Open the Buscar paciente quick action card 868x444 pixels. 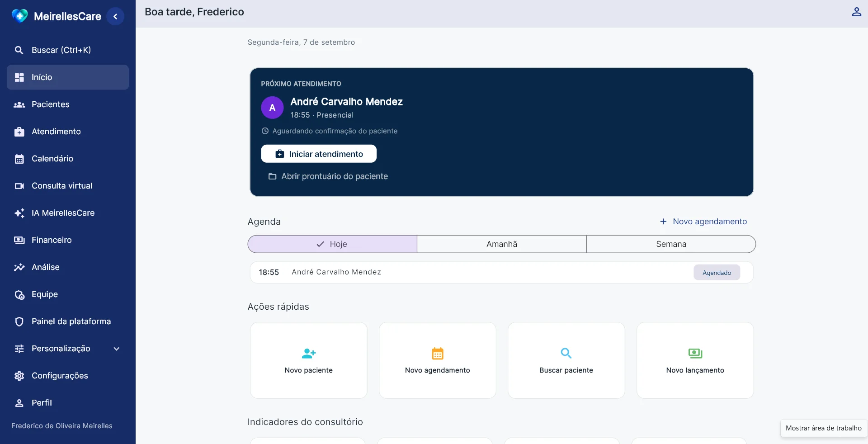566,360
